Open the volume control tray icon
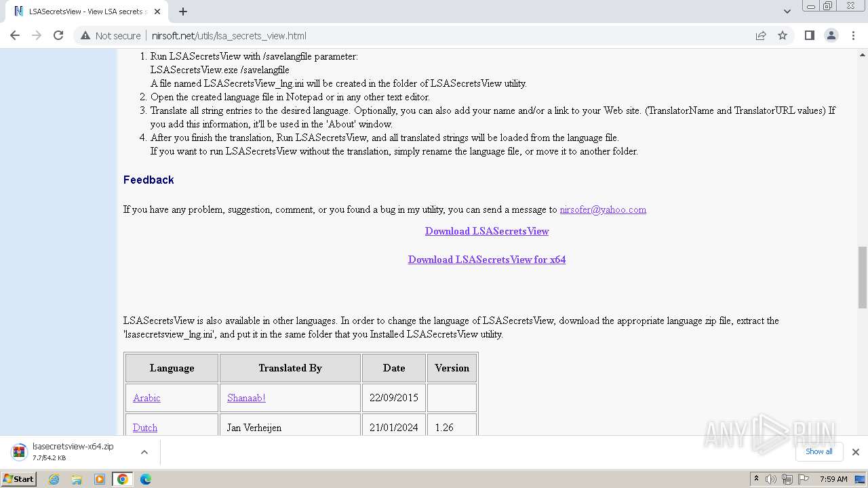 click(x=771, y=479)
